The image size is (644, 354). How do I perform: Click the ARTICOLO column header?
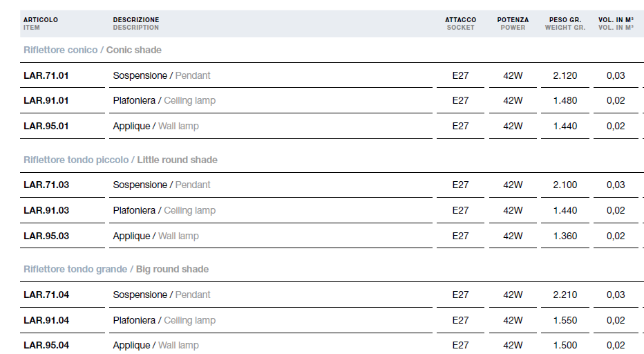(41, 24)
